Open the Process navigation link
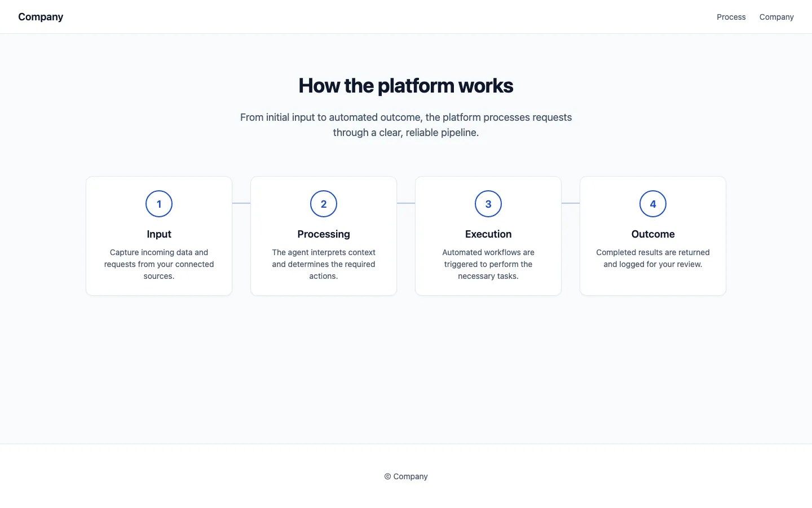This screenshot has height=508, width=812. pyautogui.click(x=731, y=17)
